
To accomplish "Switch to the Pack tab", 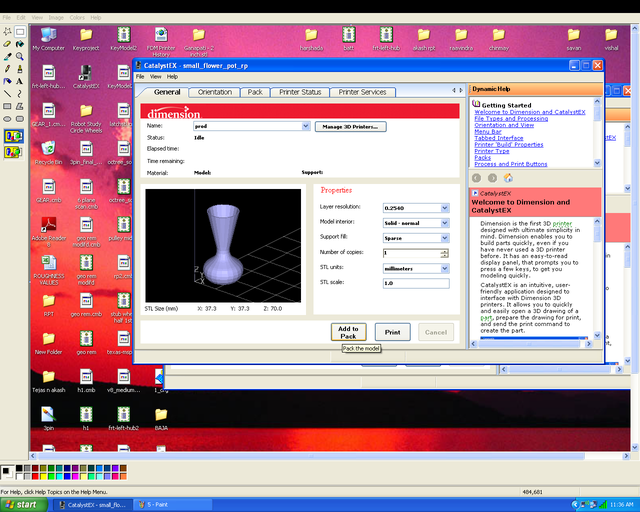I will pos(255,92).
